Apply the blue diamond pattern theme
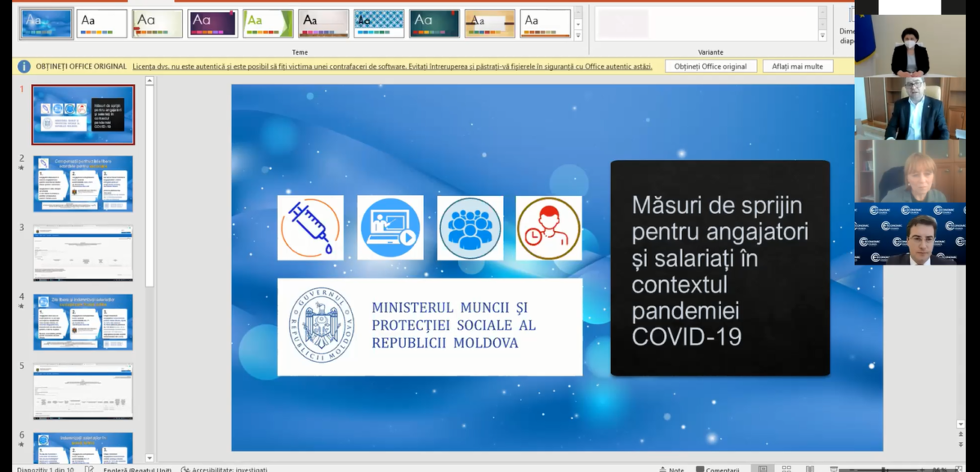980x472 pixels. [379, 24]
